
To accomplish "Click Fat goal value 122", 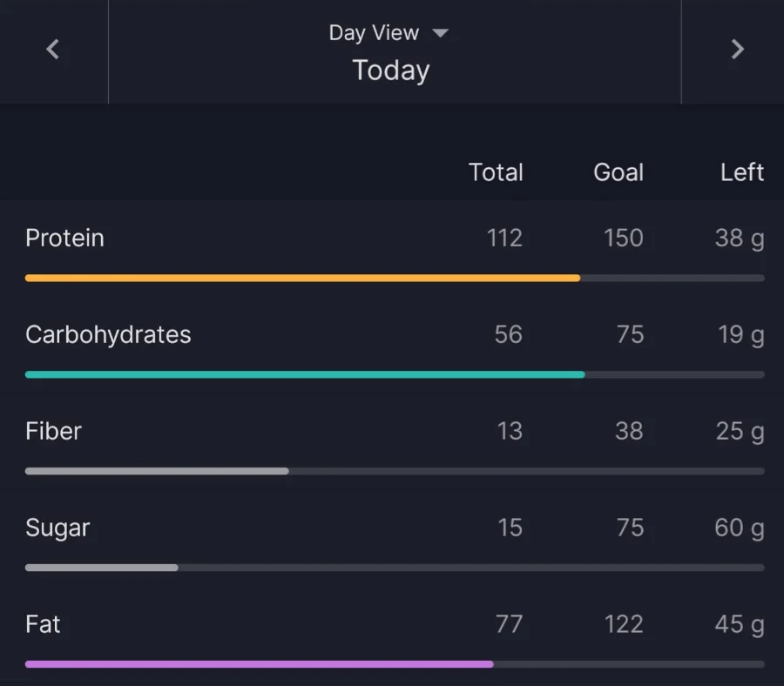I will [x=623, y=624].
